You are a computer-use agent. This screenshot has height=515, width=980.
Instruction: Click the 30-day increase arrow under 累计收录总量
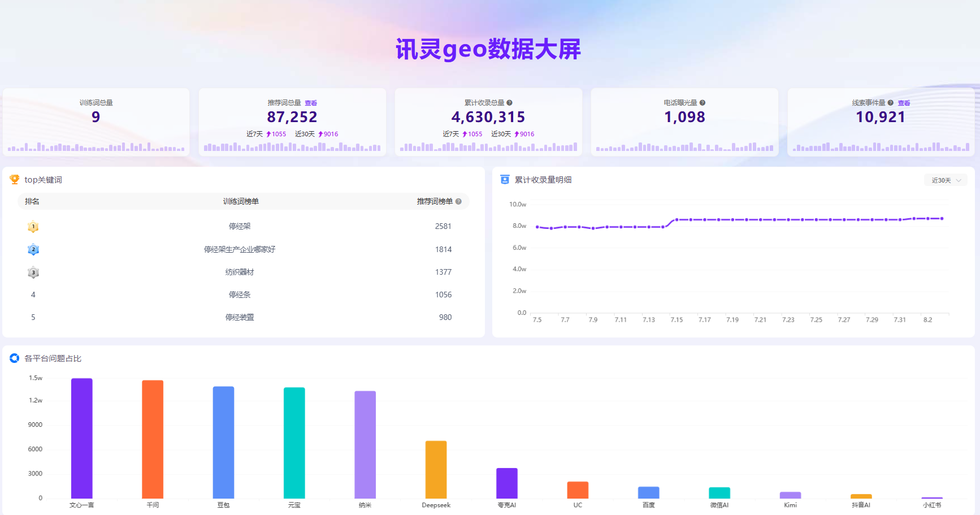pyautogui.click(x=517, y=134)
